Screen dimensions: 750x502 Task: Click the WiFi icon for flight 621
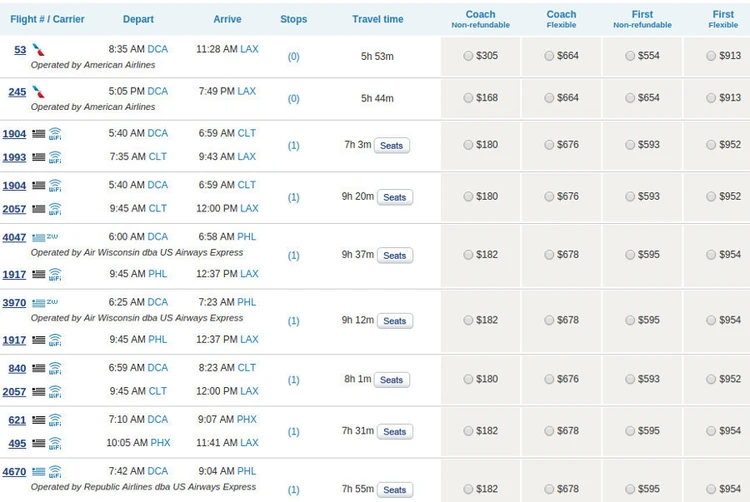click(x=55, y=420)
